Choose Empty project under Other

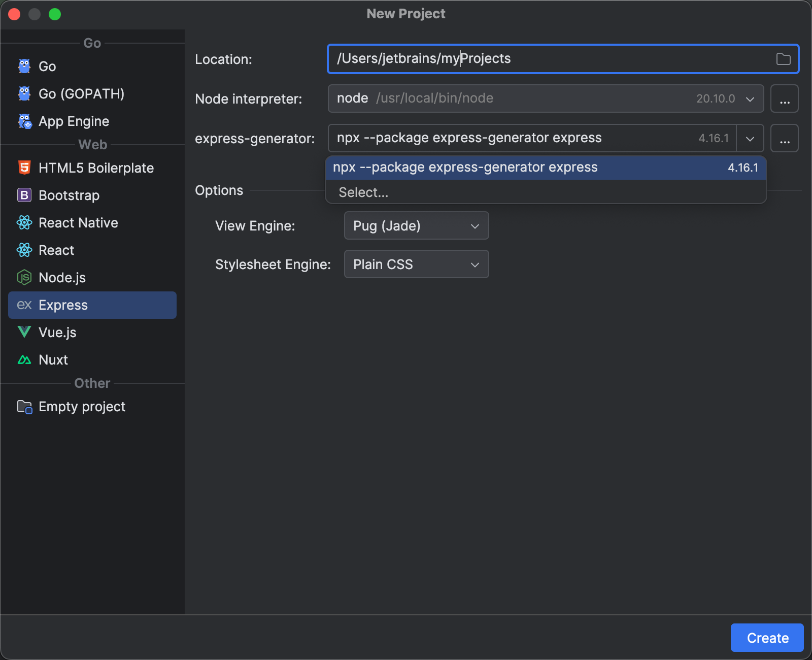tap(82, 406)
